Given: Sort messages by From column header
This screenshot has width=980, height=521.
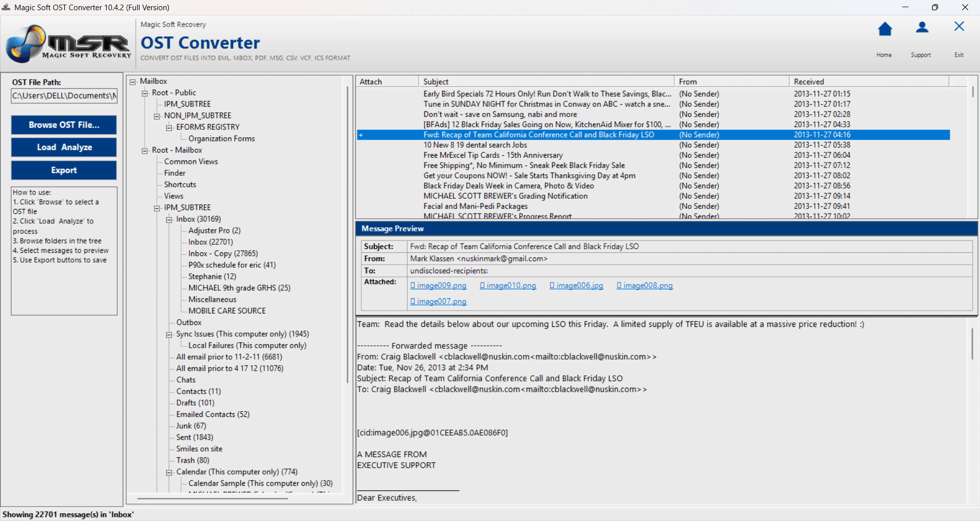Looking at the screenshot, I should pos(732,82).
